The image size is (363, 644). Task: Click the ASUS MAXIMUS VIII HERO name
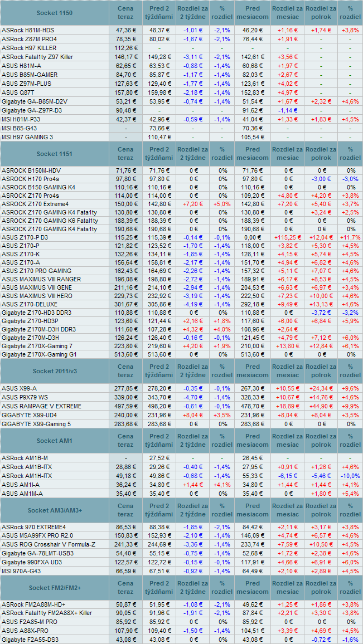pyautogui.click(x=38, y=296)
